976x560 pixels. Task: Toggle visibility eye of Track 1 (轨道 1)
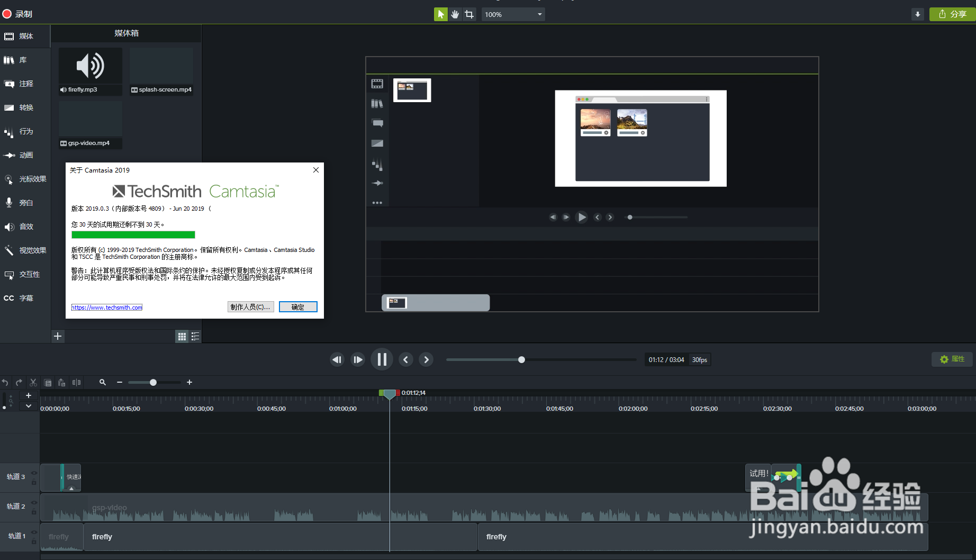[x=34, y=532]
